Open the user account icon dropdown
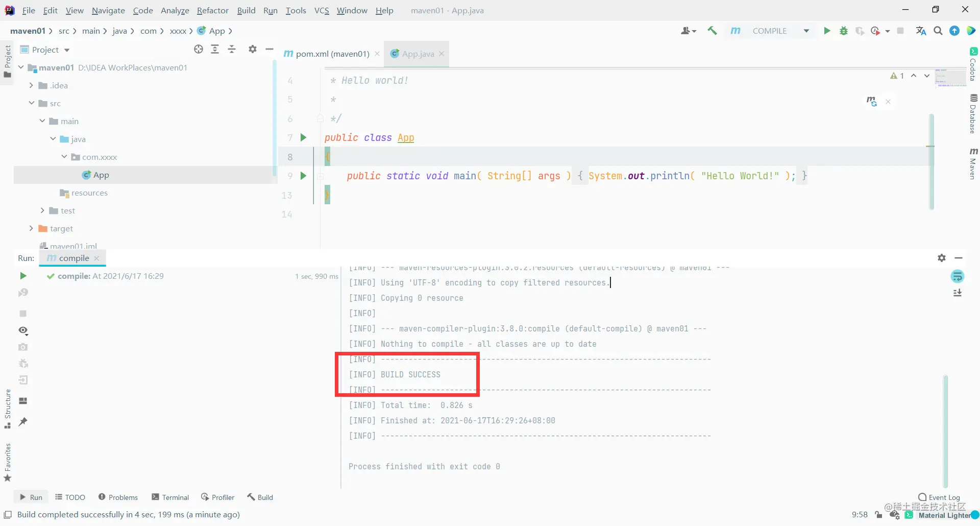The image size is (980, 526). 688,31
